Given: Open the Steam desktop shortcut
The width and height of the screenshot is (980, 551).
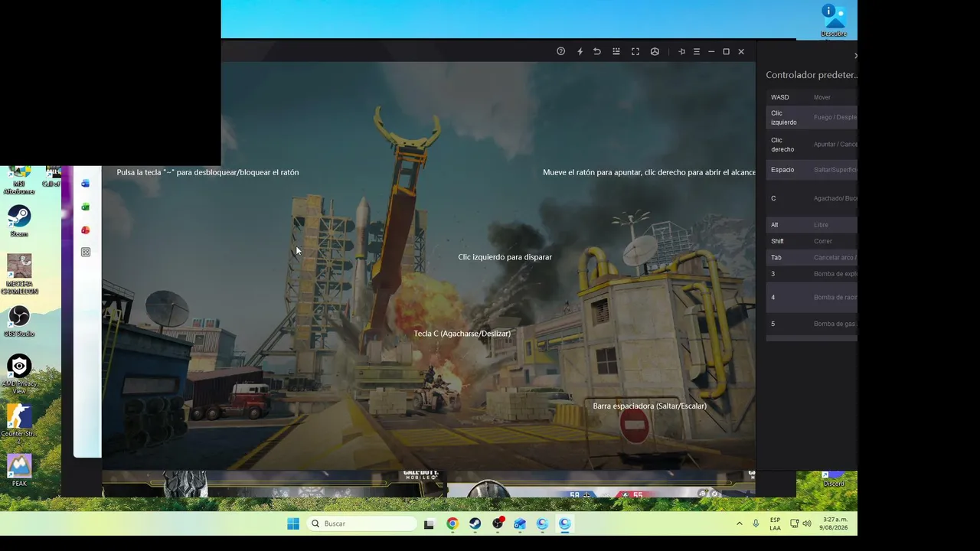Looking at the screenshot, I should pyautogui.click(x=19, y=220).
